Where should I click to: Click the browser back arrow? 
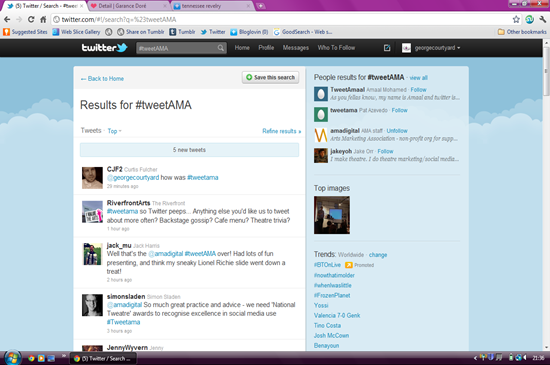tap(7, 19)
